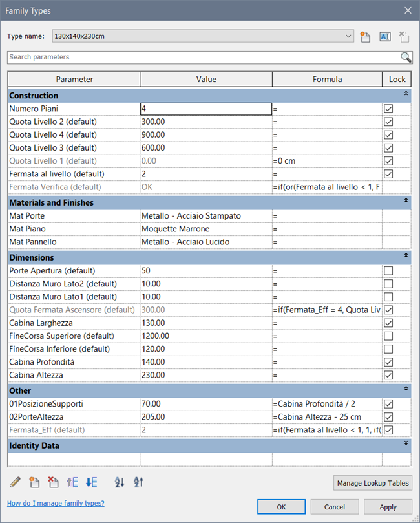420x523 pixels.
Task: Open 'How do I manage family types?' link
Action: tap(56, 504)
